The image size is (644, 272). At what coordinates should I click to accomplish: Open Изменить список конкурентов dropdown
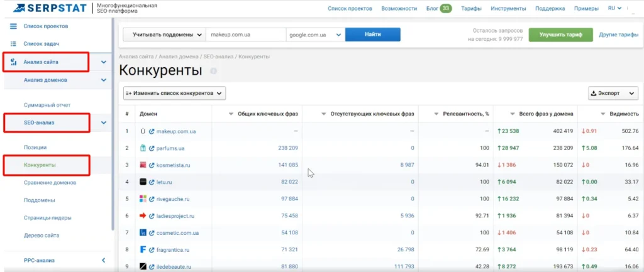pos(175,93)
